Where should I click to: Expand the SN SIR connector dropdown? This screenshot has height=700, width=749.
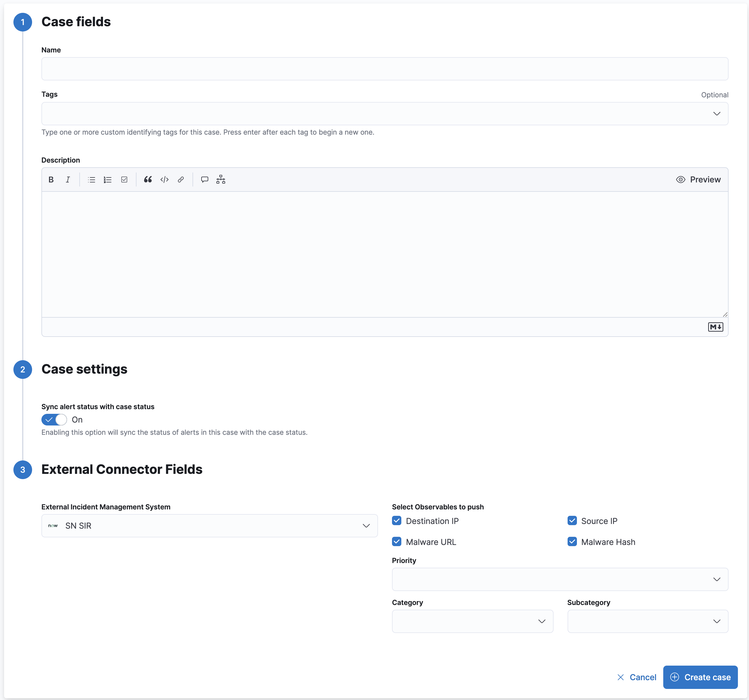tap(209, 526)
